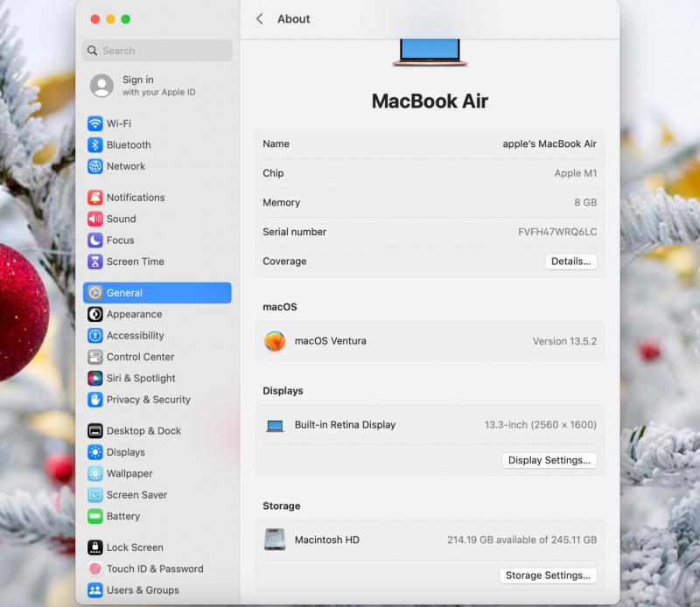This screenshot has width=700, height=607.
Task: Click the Accessibility icon
Action: [95, 336]
